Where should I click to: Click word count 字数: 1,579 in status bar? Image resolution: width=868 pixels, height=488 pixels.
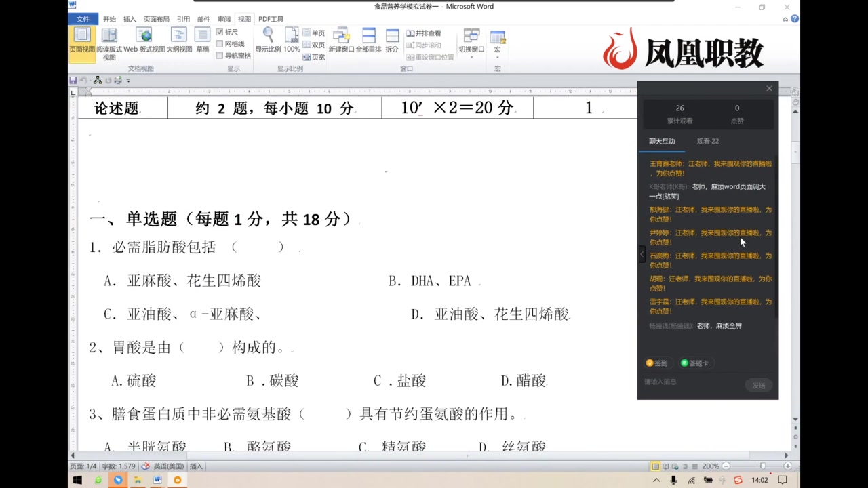[x=118, y=466]
